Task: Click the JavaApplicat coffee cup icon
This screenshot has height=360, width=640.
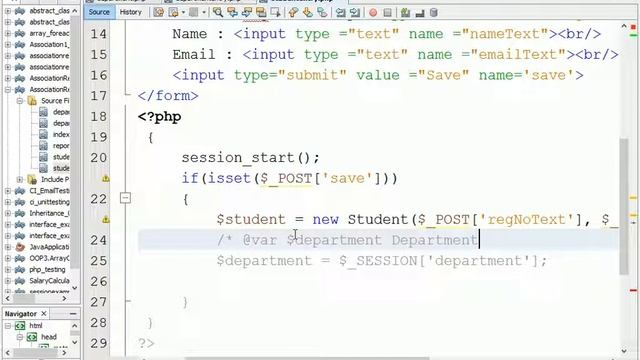Action: point(20,247)
